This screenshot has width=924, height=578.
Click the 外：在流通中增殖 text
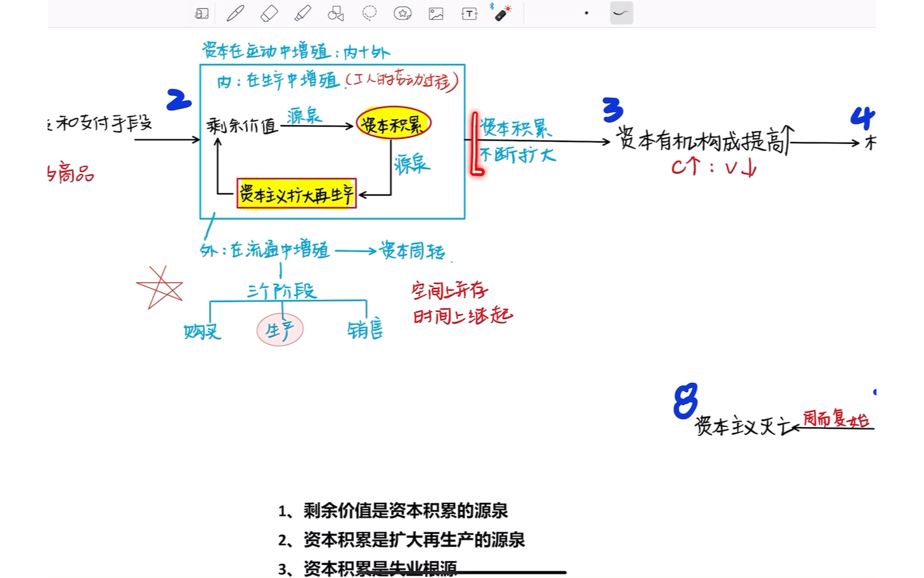coord(265,249)
